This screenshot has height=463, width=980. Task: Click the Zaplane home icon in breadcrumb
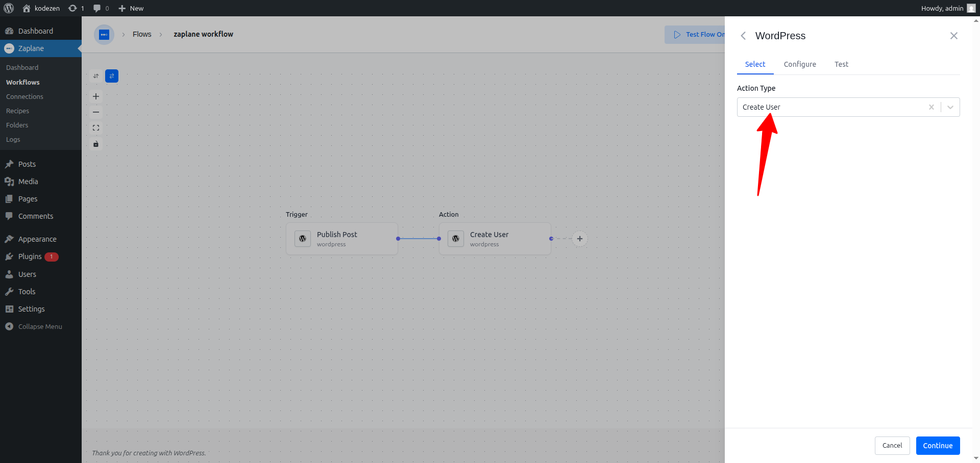(x=104, y=35)
